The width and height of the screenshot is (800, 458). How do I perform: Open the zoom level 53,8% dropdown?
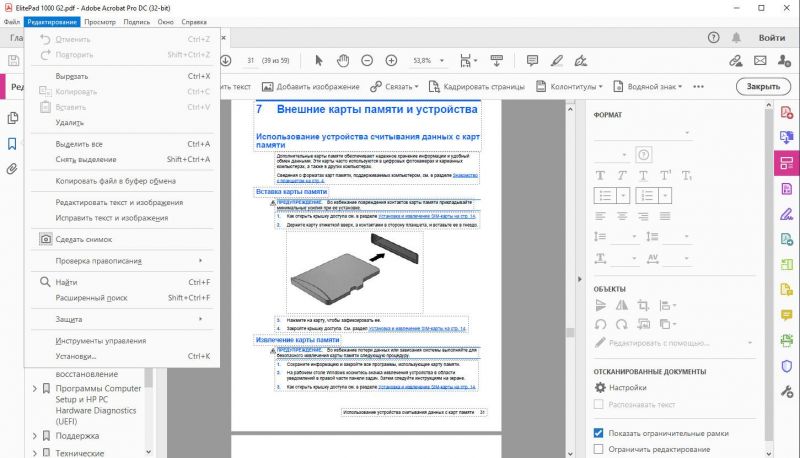[442, 61]
